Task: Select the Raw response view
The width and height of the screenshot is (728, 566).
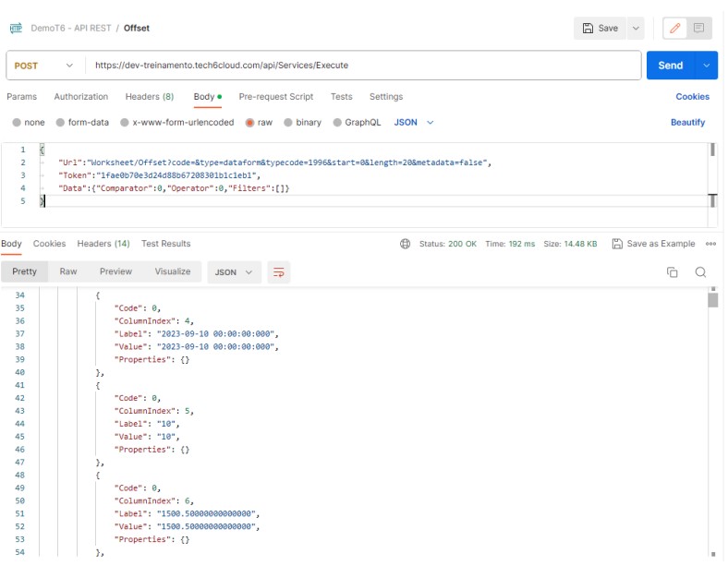Action: 68,271
